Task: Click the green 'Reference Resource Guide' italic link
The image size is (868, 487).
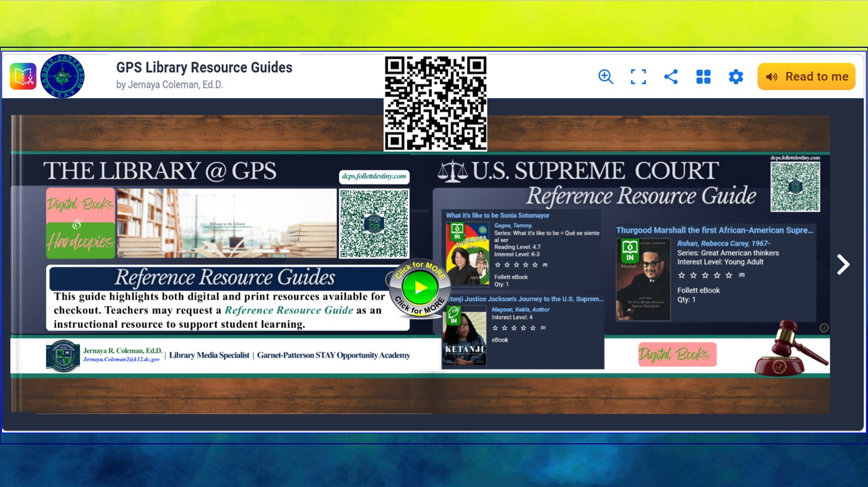Action: (x=289, y=310)
